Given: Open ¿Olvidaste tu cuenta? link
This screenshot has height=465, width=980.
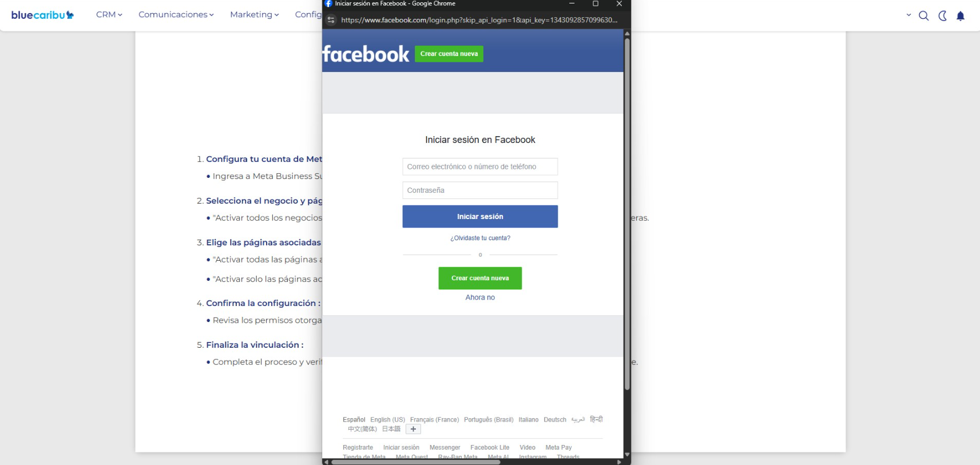Looking at the screenshot, I should [480, 238].
